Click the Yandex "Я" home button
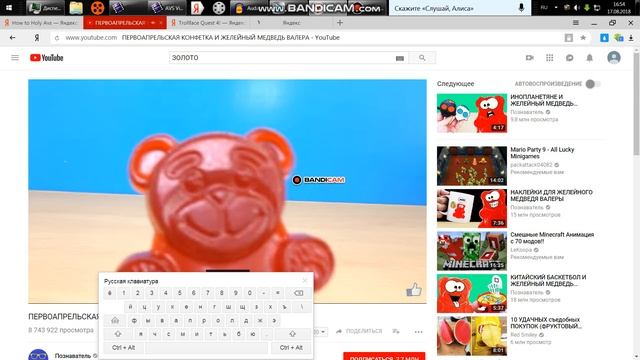Screen dimensions: 640x360 pyautogui.click(x=37, y=38)
